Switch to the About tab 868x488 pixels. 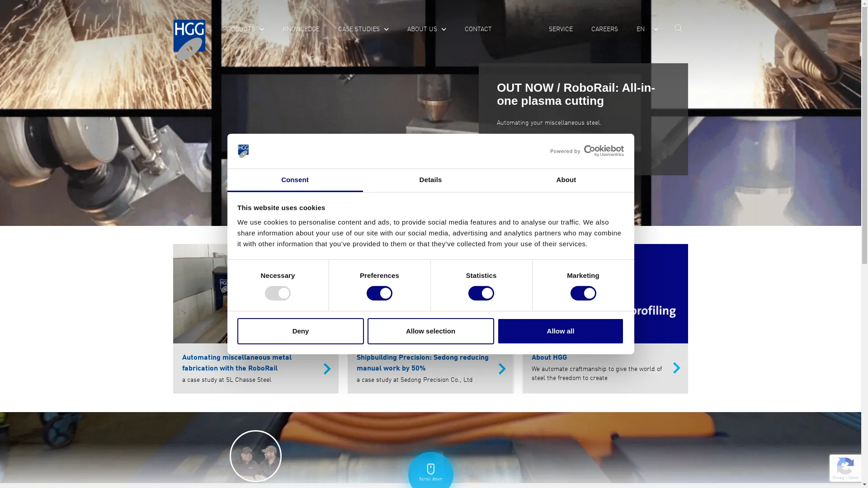click(566, 180)
